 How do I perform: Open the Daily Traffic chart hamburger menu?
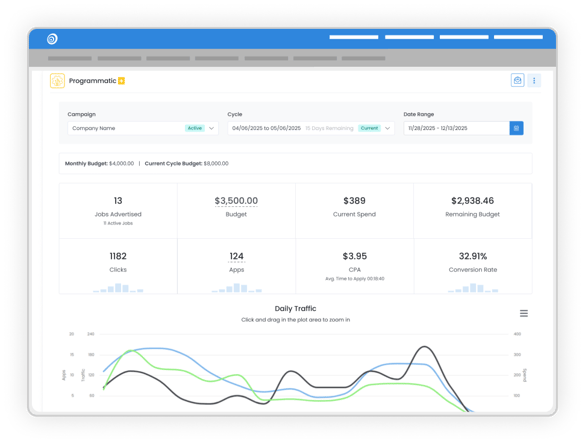coord(524,313)
